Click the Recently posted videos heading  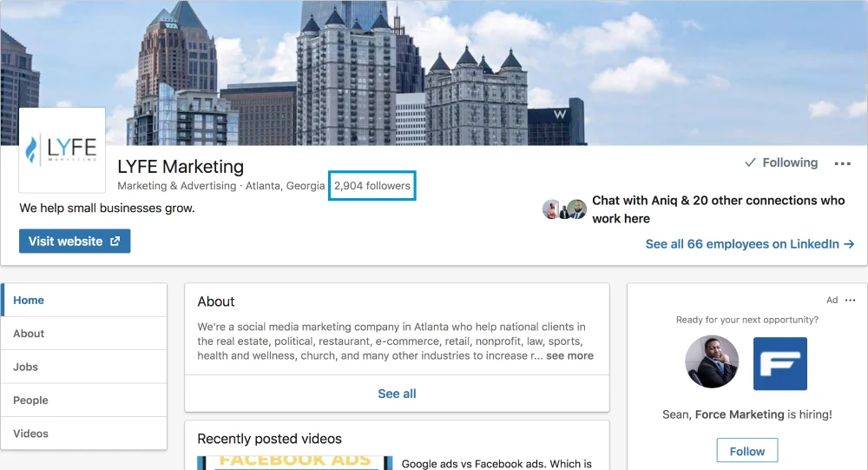coord(270,439)
